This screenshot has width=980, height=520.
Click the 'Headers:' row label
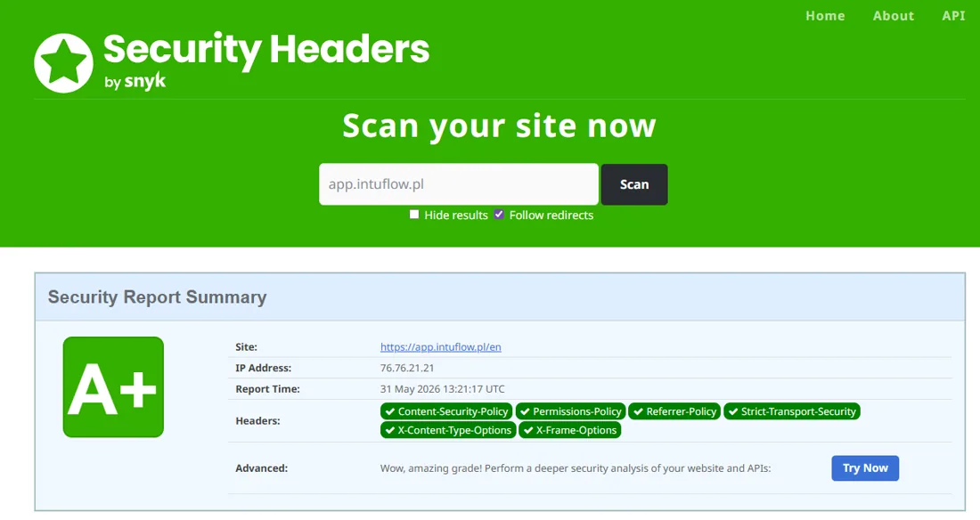[257, 420]
